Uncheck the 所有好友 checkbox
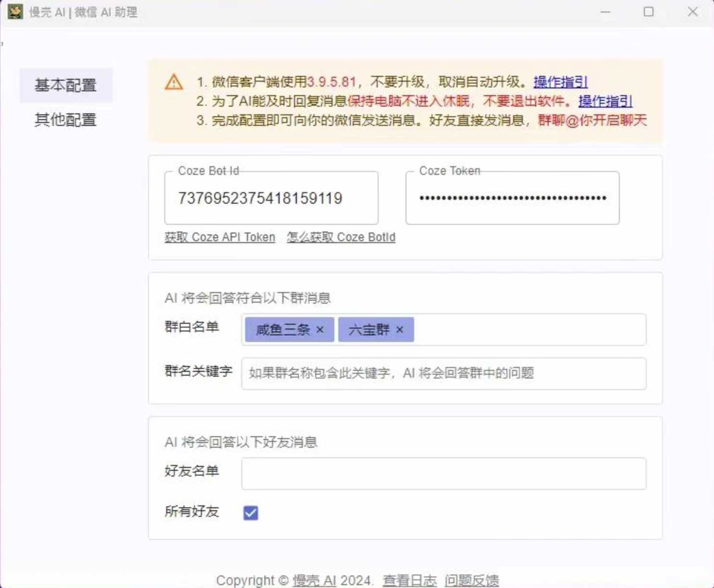This screenshot has width=714, height=588. point(251,513)
